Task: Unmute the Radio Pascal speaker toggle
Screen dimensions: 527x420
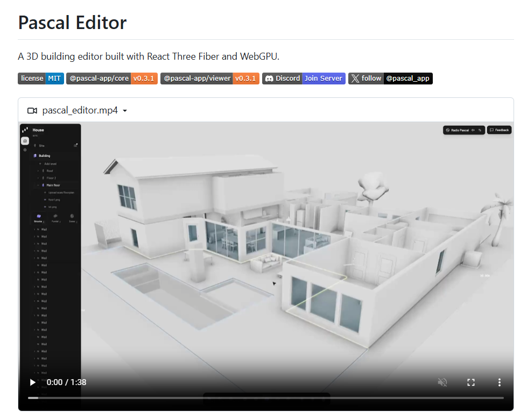Action: click(473, 130)
